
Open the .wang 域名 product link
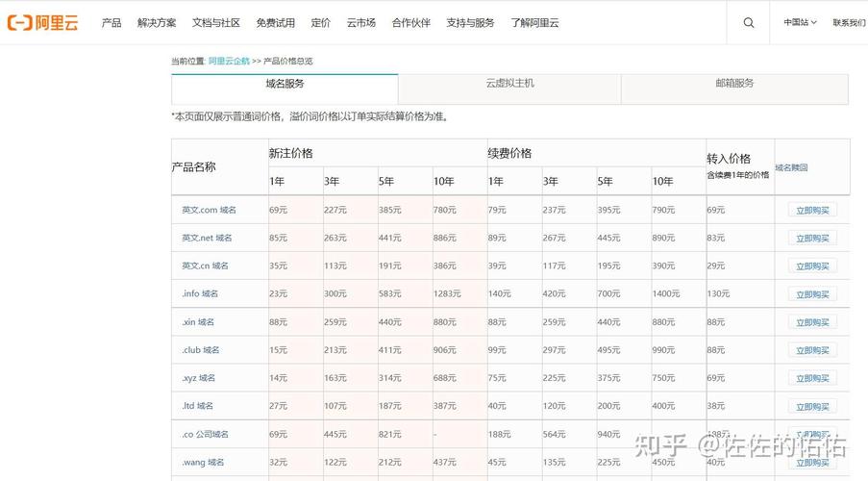(203, 462)
